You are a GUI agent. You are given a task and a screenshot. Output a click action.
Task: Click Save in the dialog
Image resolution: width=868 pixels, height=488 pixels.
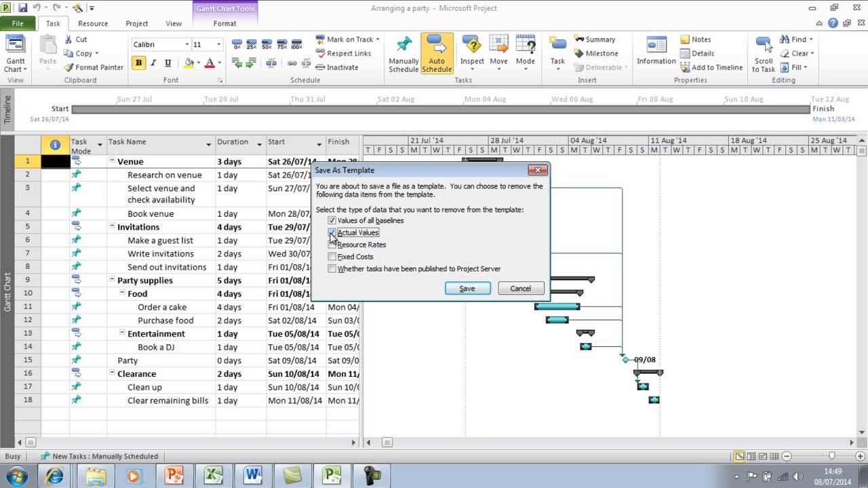point(467,289)
